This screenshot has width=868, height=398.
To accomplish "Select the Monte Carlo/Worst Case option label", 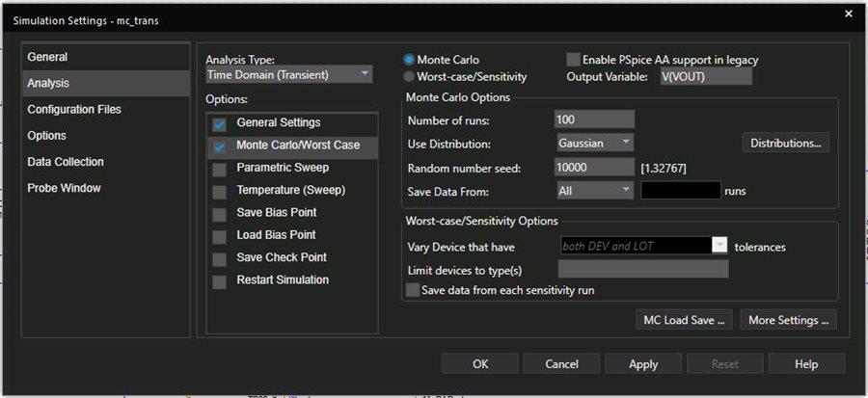I will tap(298, 146).
